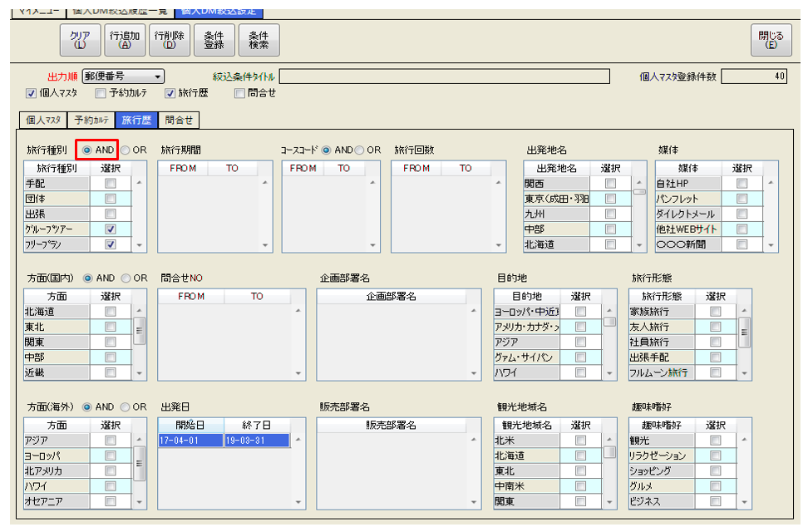
Task: Check the 手配 travel type box
Action: pos(111,184)
